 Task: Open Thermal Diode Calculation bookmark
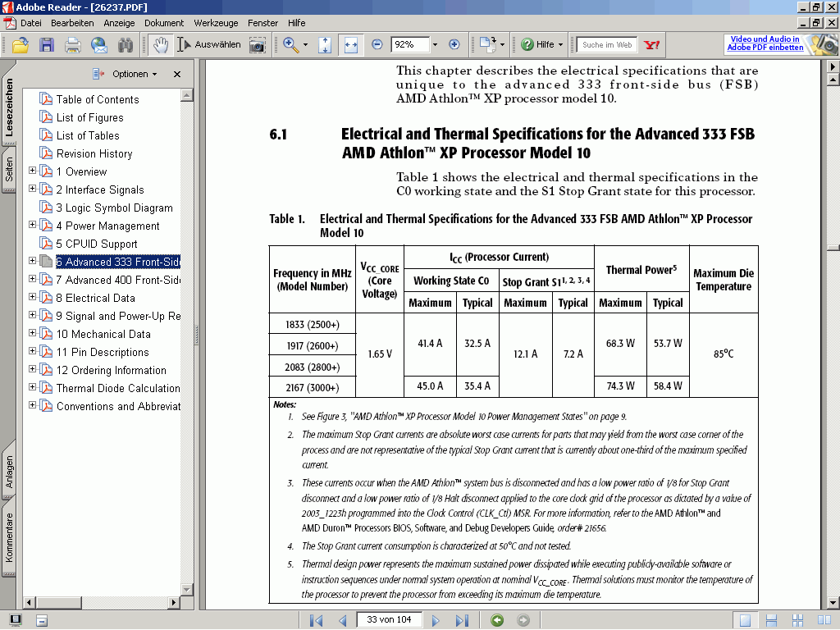click(x=118, y=388)
